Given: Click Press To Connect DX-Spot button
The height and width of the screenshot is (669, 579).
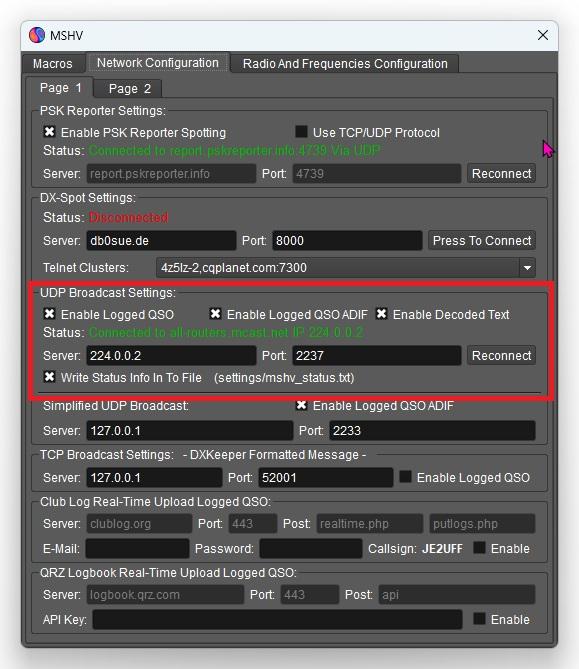Looking at the screenshot, I should click(x=482, y=241).
